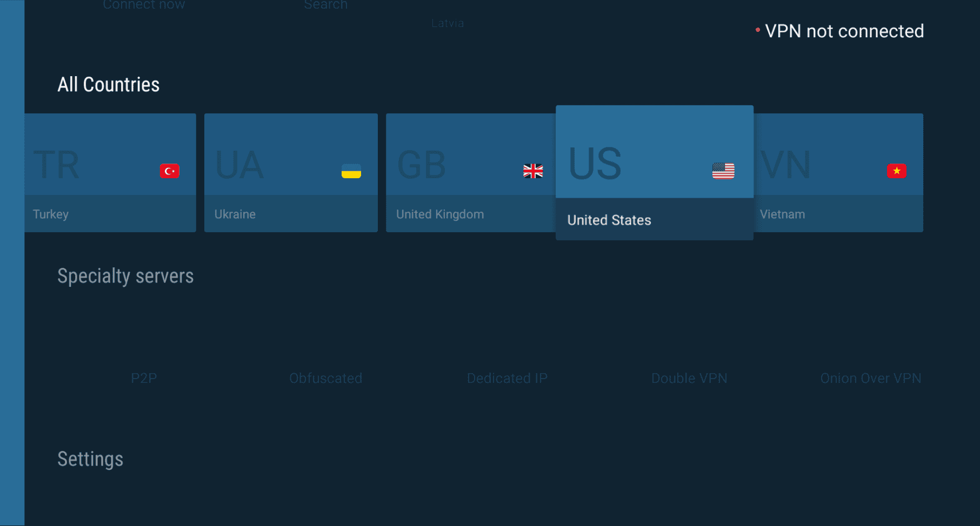The width and height of the screenshot is (980, 526).
Task: Click the GB country code text
Action: (422, 165)
